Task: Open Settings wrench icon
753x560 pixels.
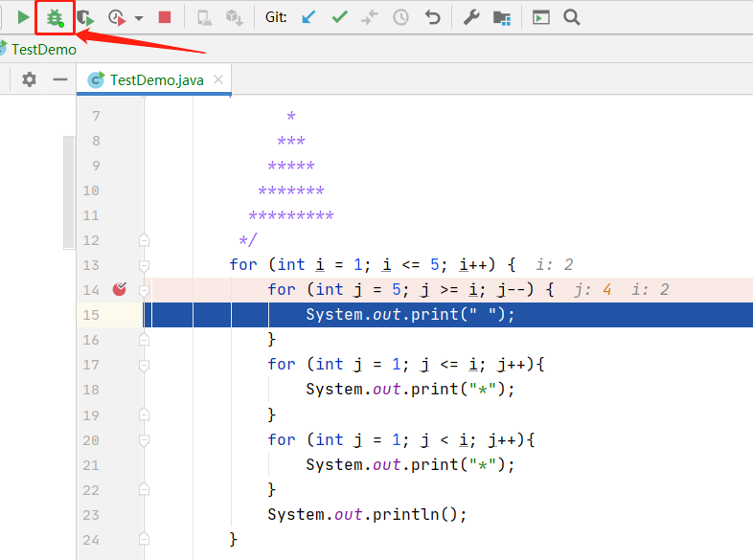Action: (x=471, y=18)
